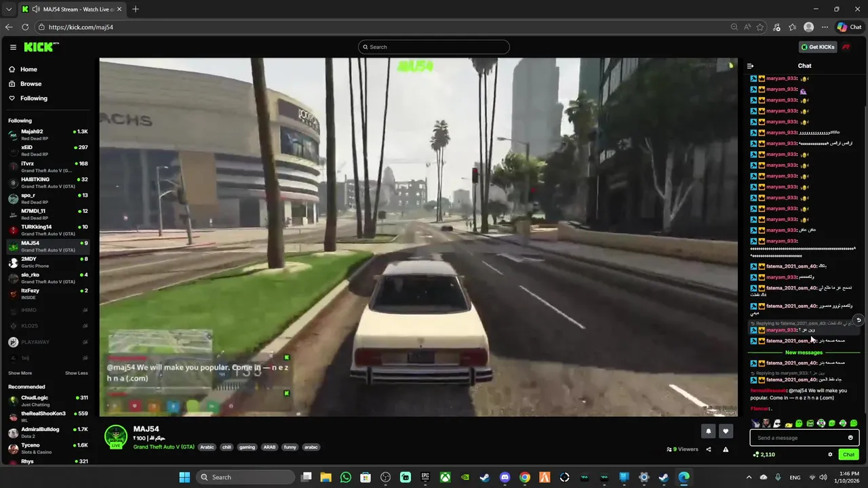Viewport: 868px width, 488px height.
Task: Click the KICK logo
Action: click(x=41, y=47)
